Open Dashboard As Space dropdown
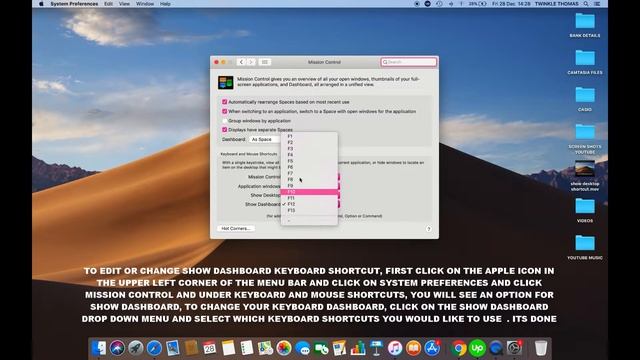Image resolution: width=640 pixels, height=360 pixels. coord(264,139)
